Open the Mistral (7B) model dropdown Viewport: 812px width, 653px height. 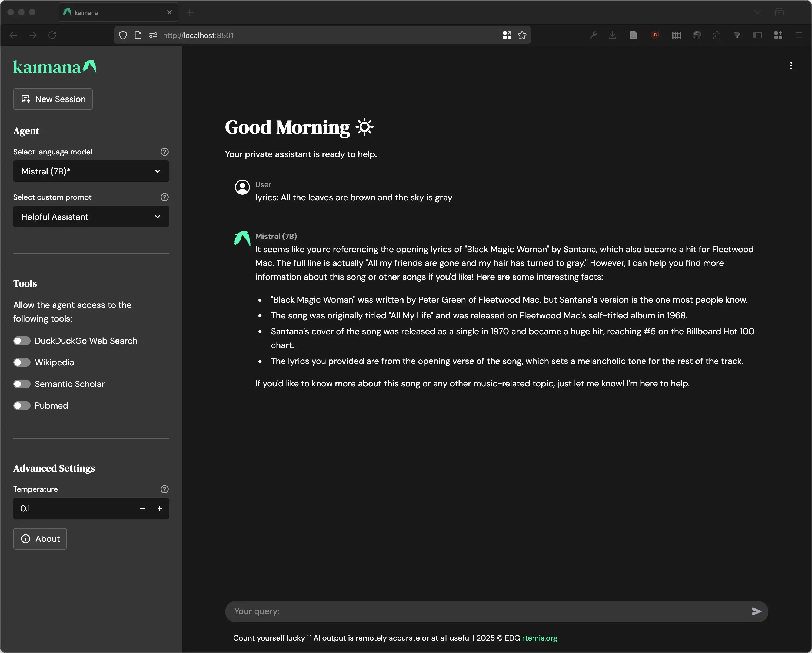91,172
